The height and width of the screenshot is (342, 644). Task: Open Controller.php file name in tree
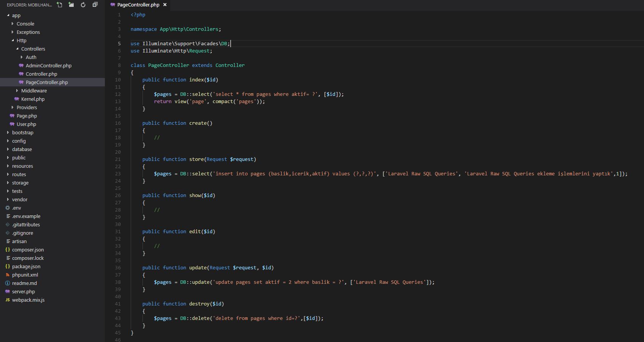click(41, 74)
